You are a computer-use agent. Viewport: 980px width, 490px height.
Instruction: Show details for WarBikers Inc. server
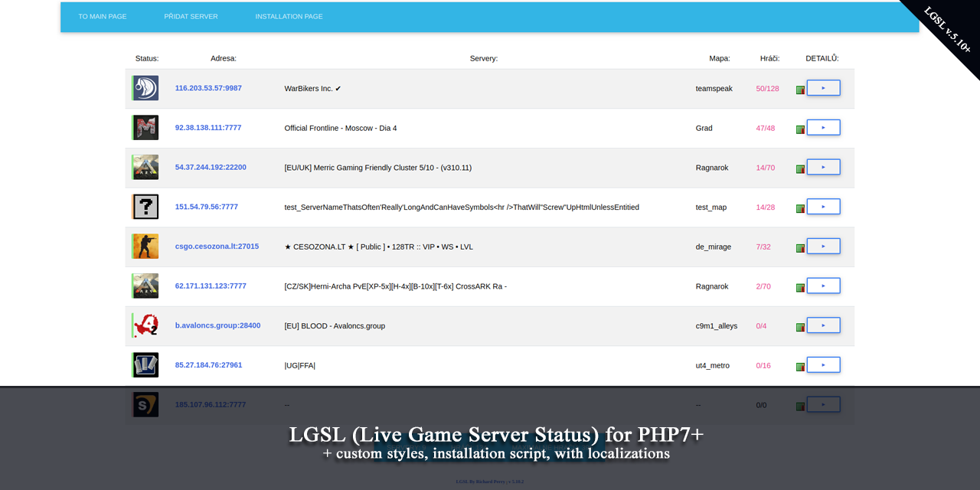pos(823,88)
